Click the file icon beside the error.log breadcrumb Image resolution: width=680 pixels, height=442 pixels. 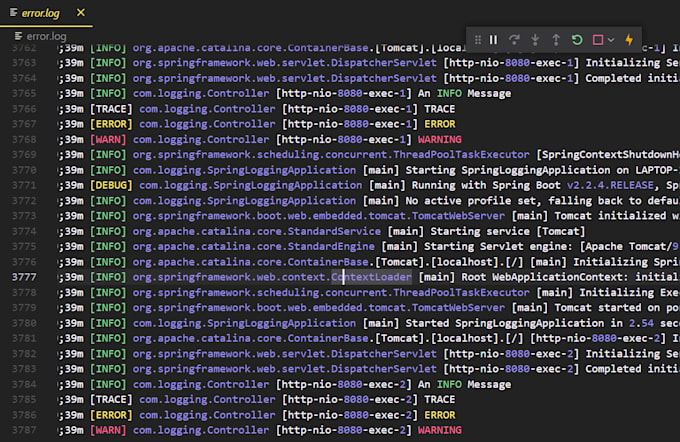18,36
